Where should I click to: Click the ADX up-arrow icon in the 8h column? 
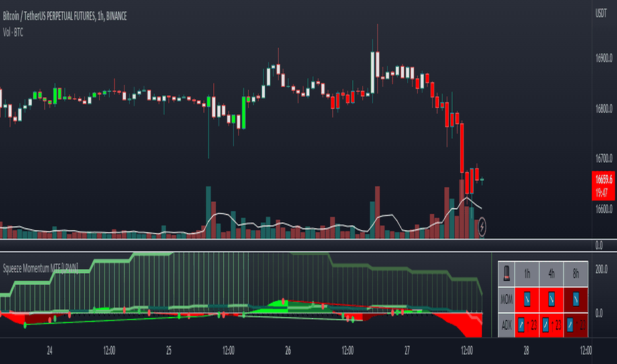click(570, 325)
